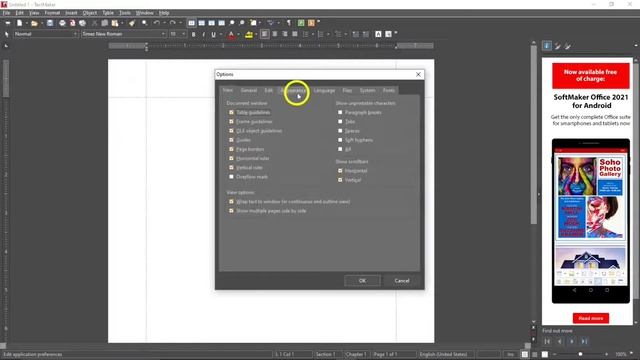The image size is (640, 360).
Task: Click the SoftMaker Office phone ad image
Action: coord(591,221)
